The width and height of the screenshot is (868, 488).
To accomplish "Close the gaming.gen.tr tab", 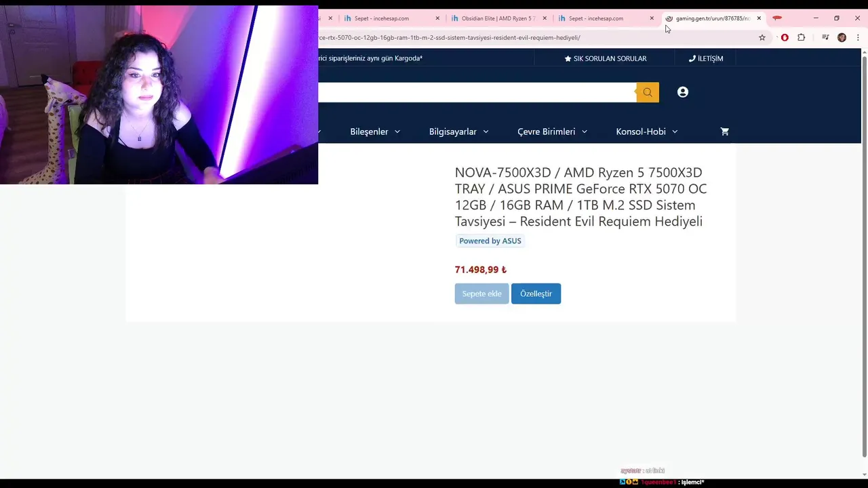I will point(759,18).
